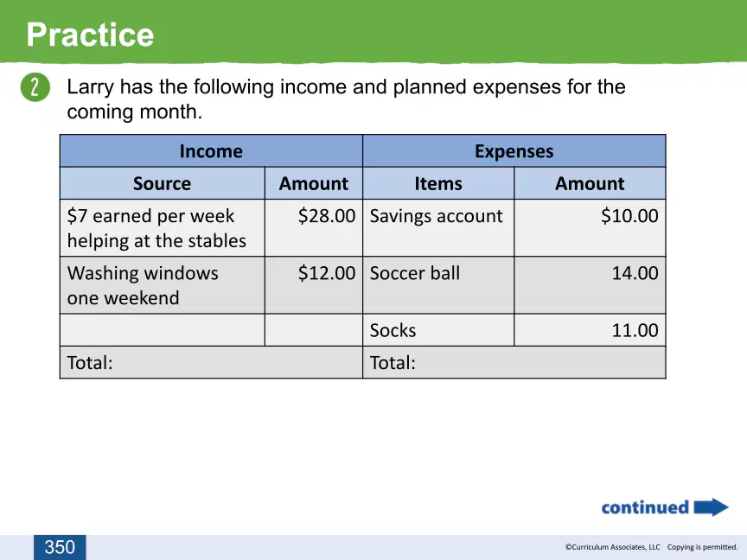The height and width of the screenshot is (560, 747).
Task: Click the Practice heading in green banner
Action: pos(90,35)
